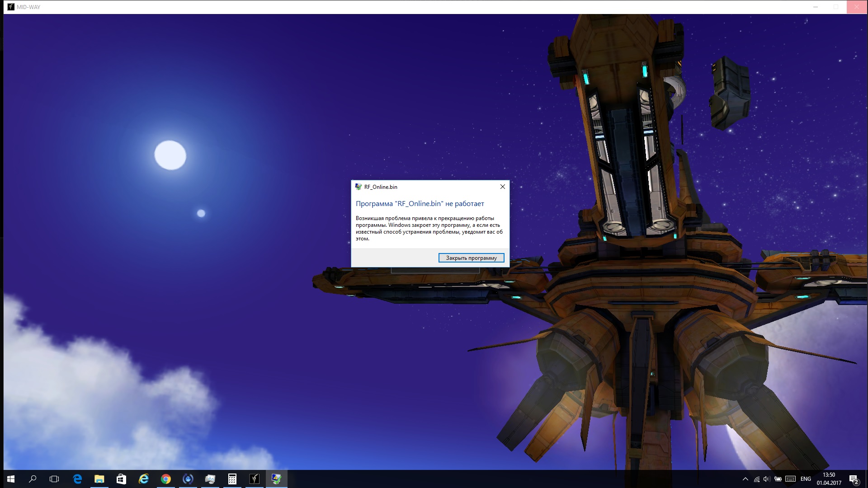Screen dimensions: 868x488
Task: Open the Wi-Fi network tray icon
Action: pos(756,479)
